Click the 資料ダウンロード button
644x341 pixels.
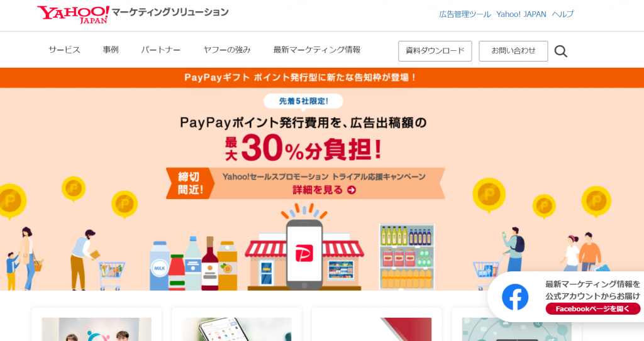click(435, 51)
